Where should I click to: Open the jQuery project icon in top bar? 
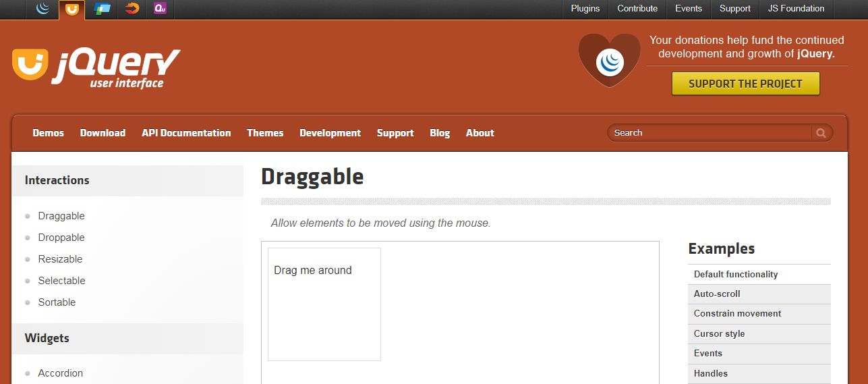43,9
